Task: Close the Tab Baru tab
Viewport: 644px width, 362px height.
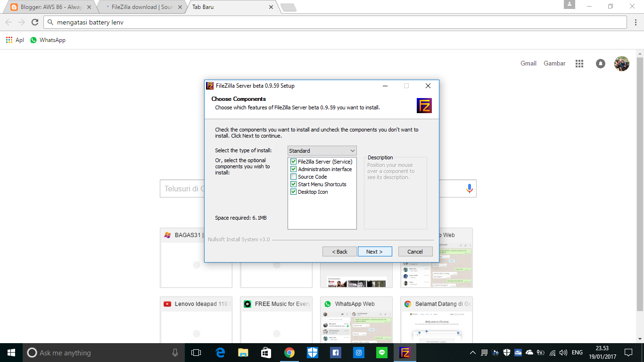Action: [271, 7]
